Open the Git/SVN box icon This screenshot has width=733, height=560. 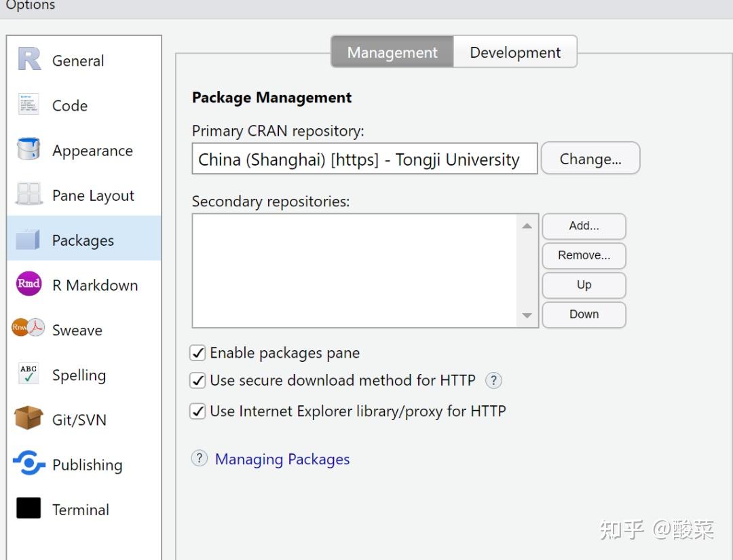pos(29,419)
